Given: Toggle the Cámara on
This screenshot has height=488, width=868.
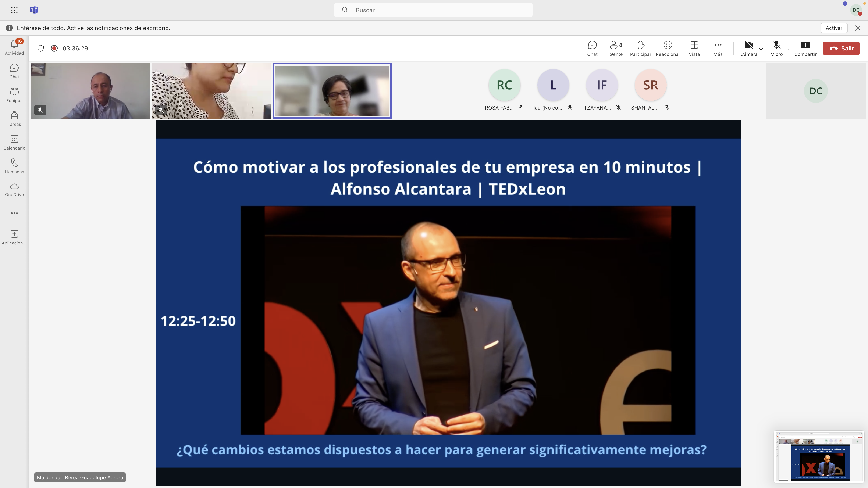Looking at the screenshot, I should [749, 49].
